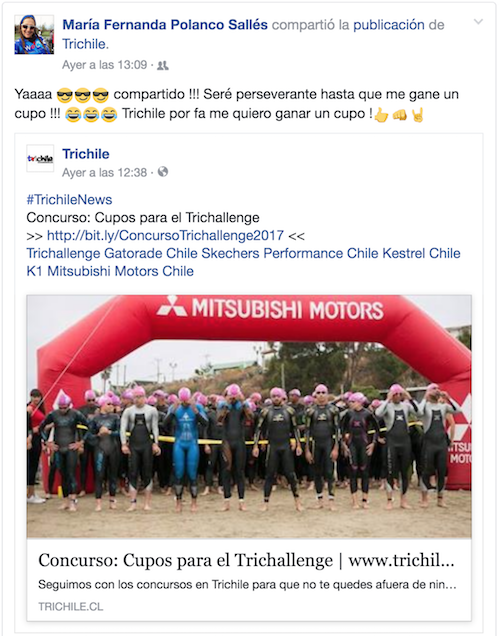Click the 'Ayer a las 12:38' timestamp
500x636 pixels.
coord(104,172)
